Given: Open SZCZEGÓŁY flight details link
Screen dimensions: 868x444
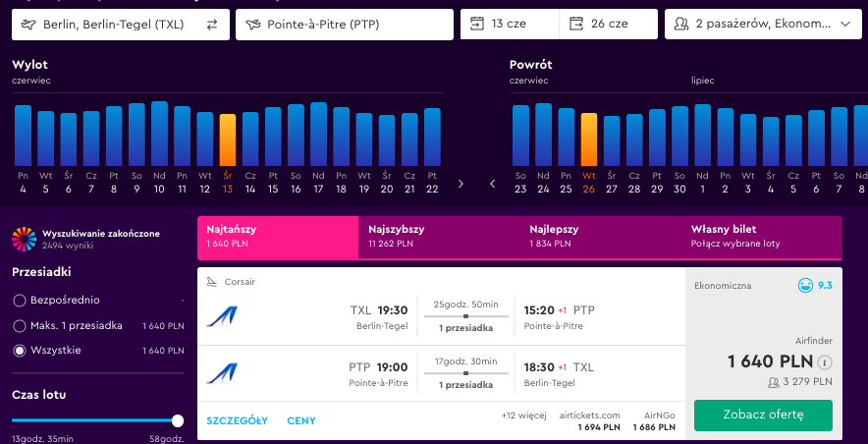Looking at the screenshot, I should 237,421.
